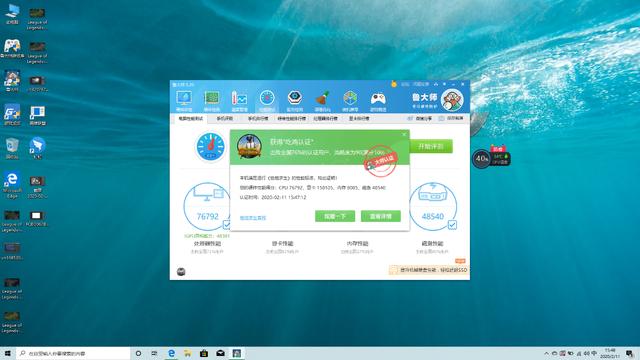640x360 pixels.
Task: Click the green Show Off button in popup
Action: [x=335, y=216]
